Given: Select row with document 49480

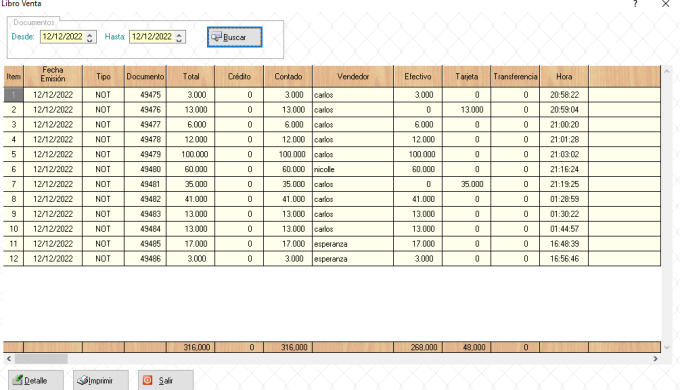Looking at the screenshot, I should (332, 169).
